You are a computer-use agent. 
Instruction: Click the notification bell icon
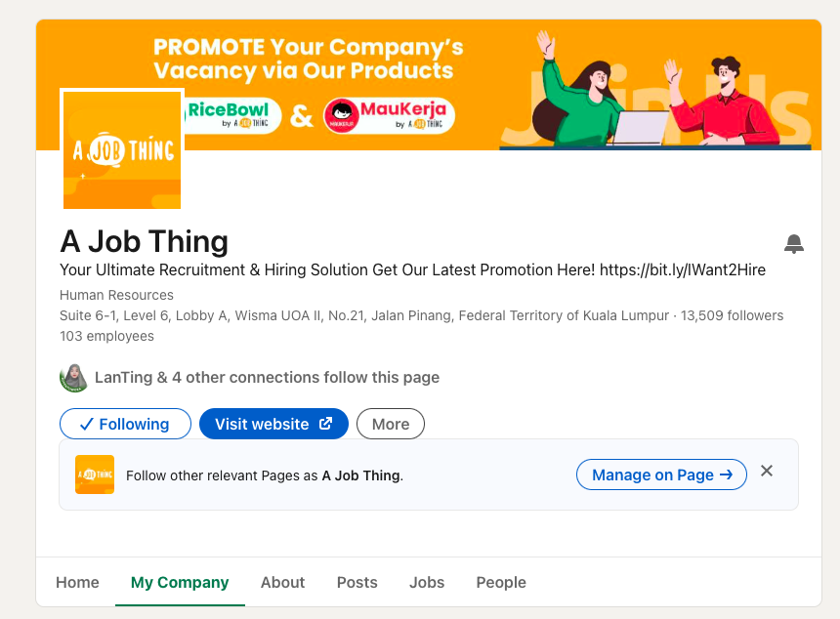pos(794,244)
